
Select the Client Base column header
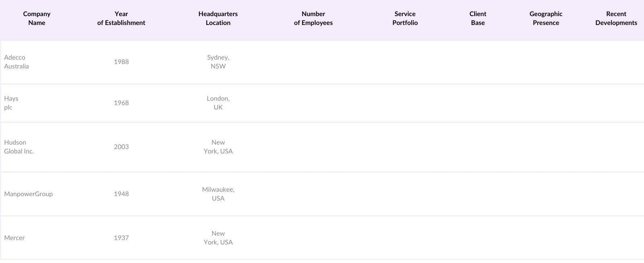click(x=478, y=19)
